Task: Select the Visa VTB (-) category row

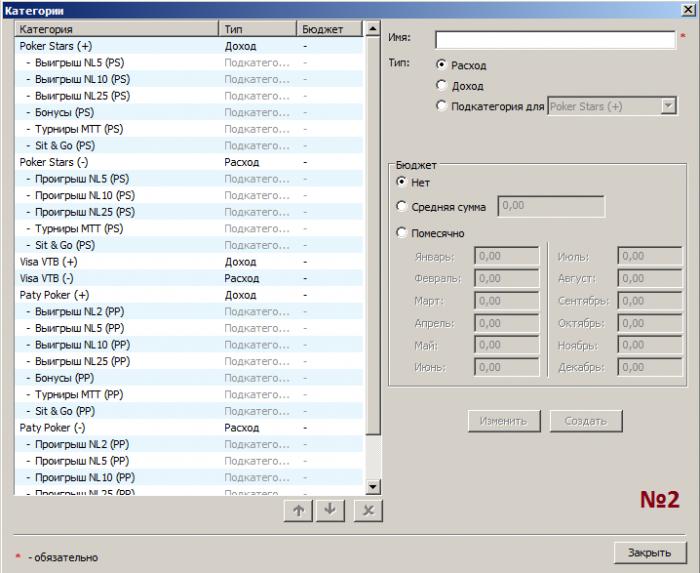Action: pos(189,278)
